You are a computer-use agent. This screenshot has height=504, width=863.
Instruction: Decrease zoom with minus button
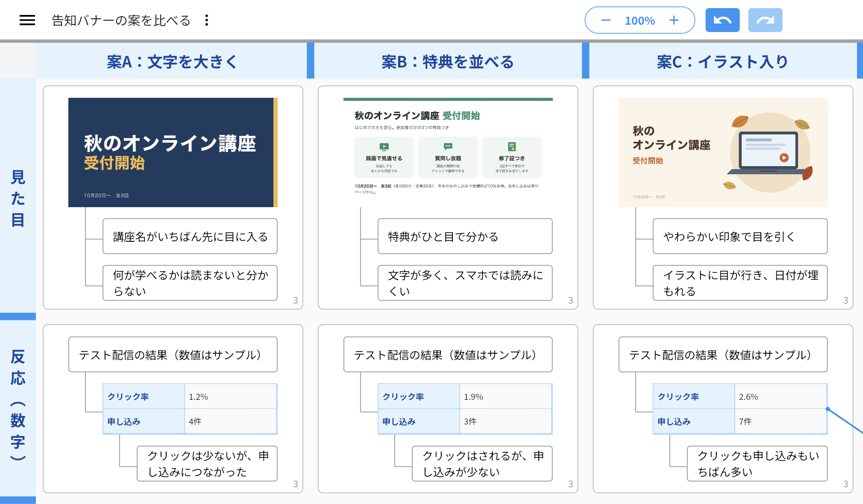(x=606, y=20)
